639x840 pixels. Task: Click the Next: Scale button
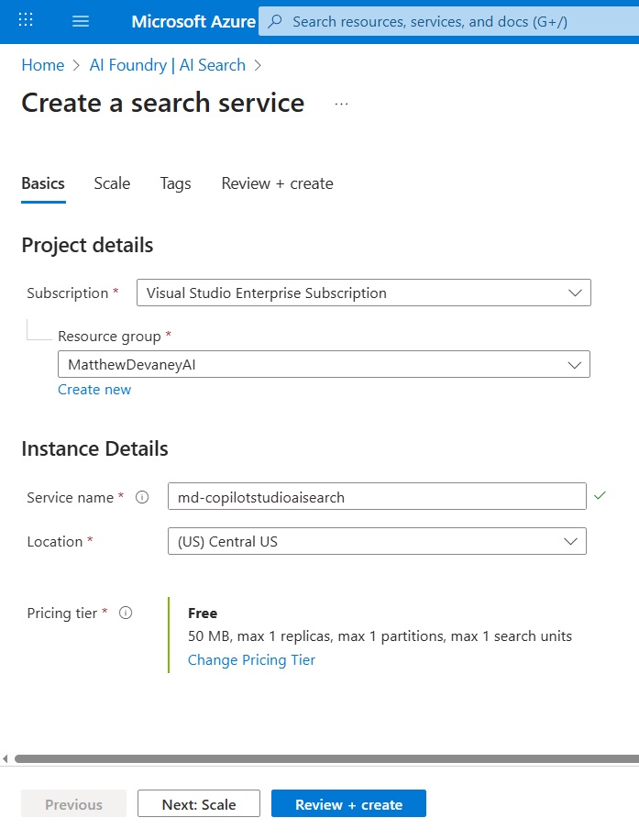(x=199, y=803)
